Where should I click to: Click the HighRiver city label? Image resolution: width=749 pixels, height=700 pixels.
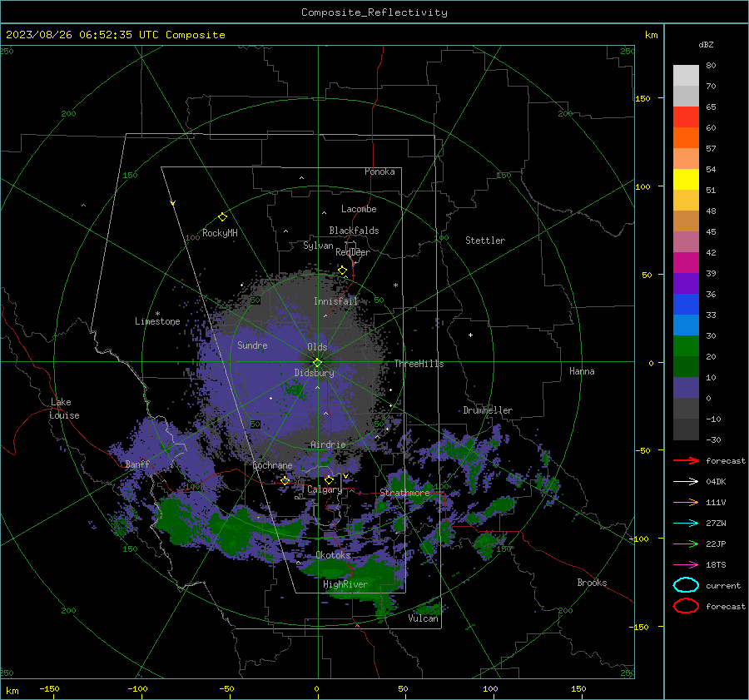[345, 584]
